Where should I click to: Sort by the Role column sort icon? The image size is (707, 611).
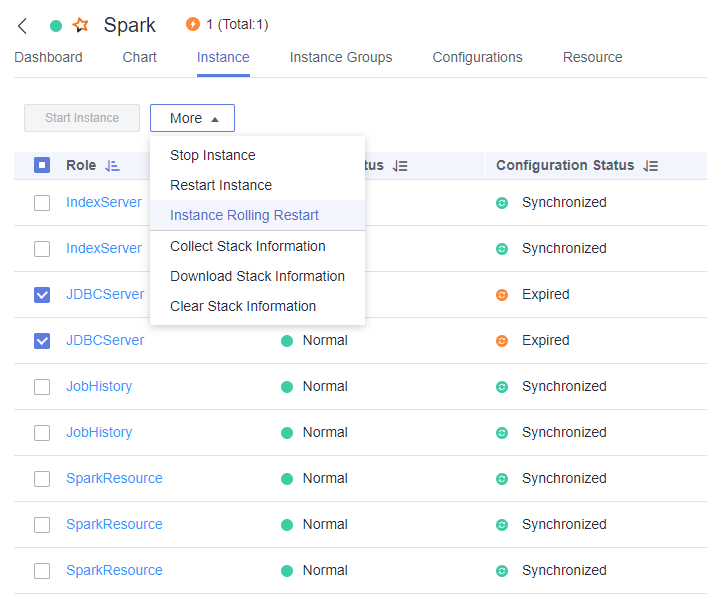click(112, 166)
